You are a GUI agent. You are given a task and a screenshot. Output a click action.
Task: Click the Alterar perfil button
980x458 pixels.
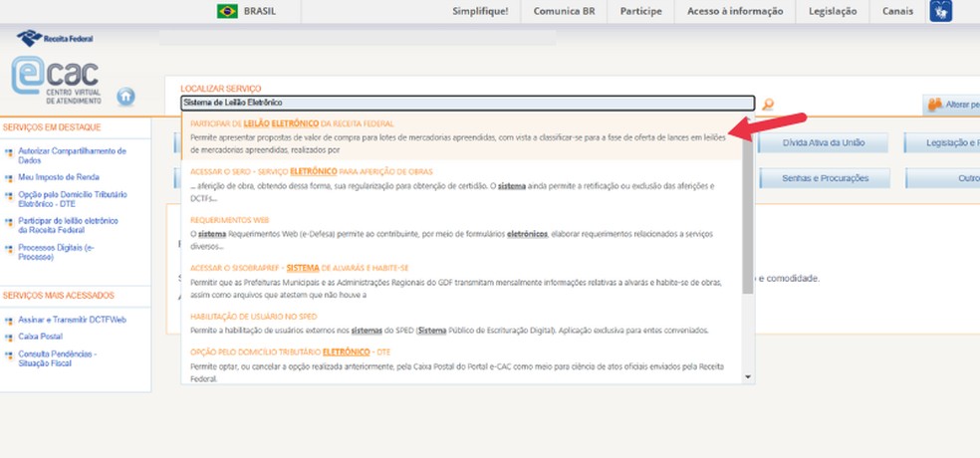pyautogui.click(x=952, y=105)
